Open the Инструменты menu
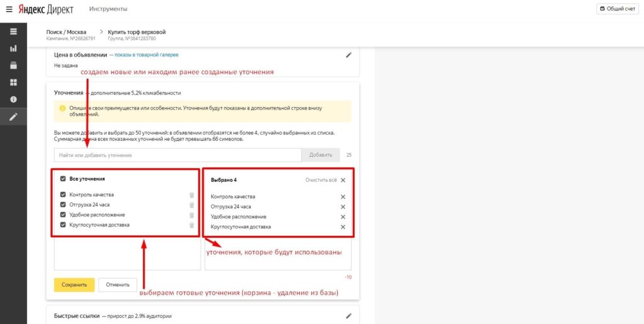Image resolution: width=644 pixels, height=324 pixels. point(108,9)
